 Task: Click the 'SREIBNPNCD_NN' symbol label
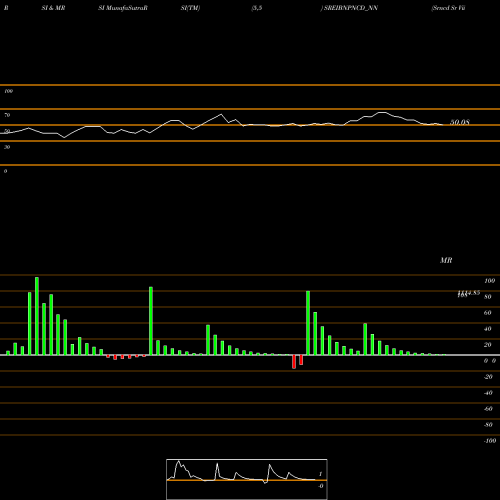(x=351, y=8)
